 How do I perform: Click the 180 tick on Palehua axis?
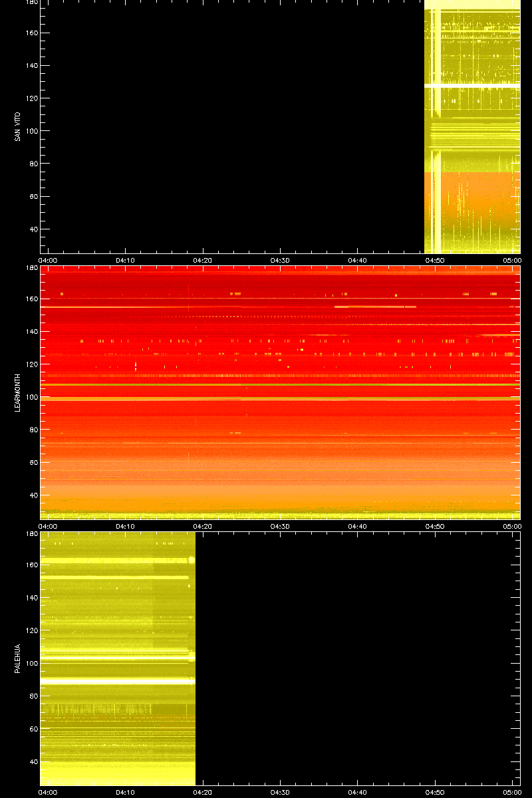pyautogui.click(x=31, y=534)
